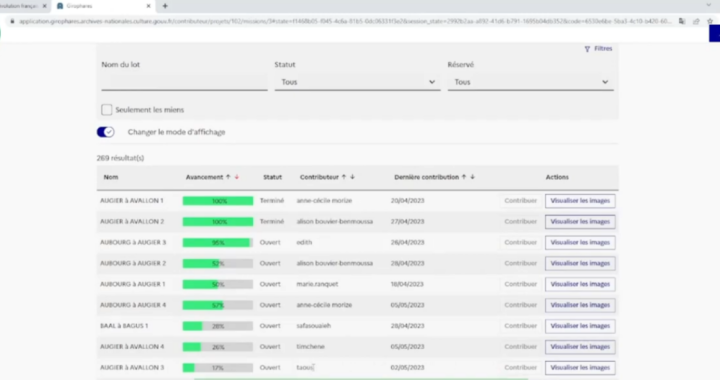
Task: Visualiser les images for AUBOURG à AUGIER 4
Action: coord(580,305)
